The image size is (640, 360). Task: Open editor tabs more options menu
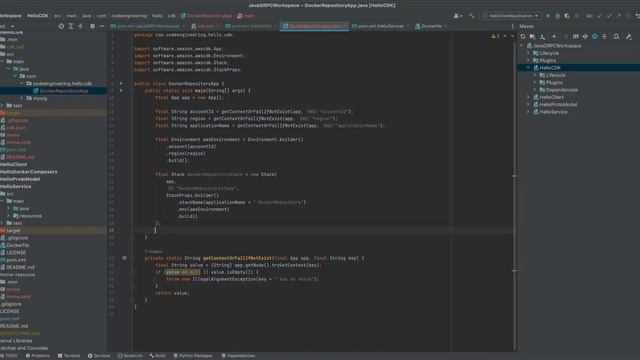tap(513, 26)
